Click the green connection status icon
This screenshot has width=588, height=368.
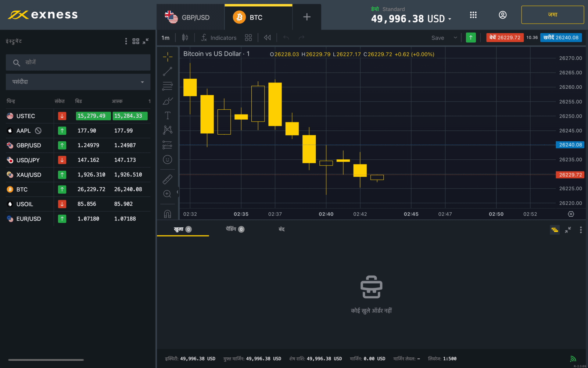point(573,359)
